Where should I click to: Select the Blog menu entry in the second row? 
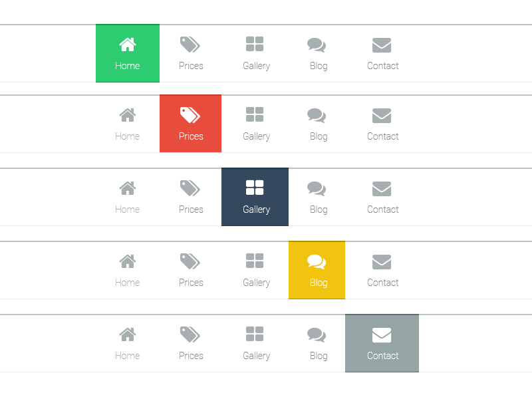coord(318,136)
